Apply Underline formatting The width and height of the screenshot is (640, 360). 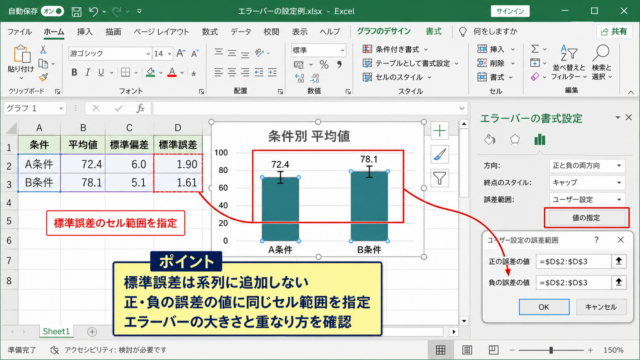[101, 73]
